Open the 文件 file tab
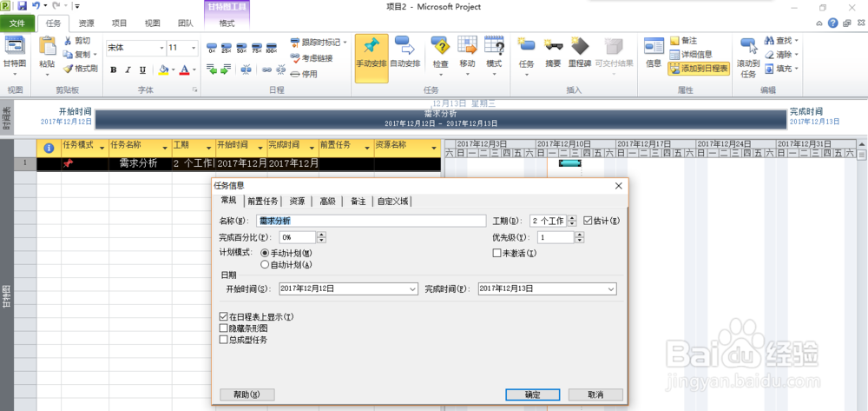 point(17,23)
